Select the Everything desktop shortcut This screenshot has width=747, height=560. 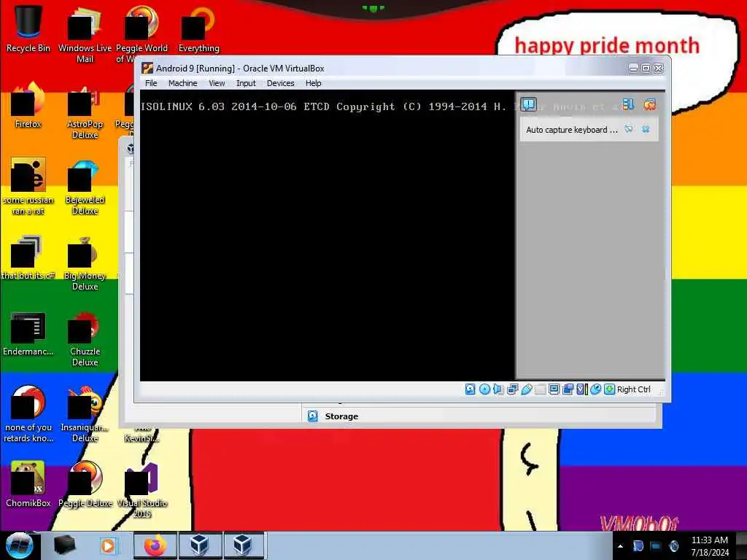pyautogui.click(x=198, y=29)
